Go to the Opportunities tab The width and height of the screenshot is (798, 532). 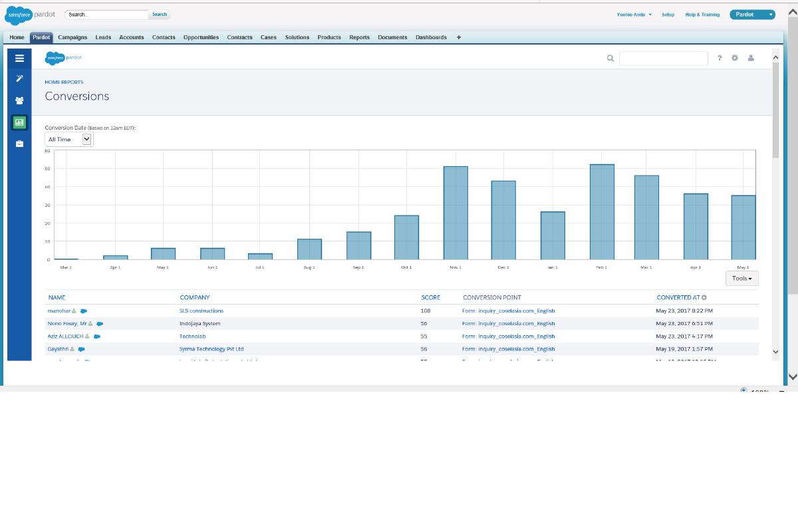pyautogui.click(x=201, y=37)
